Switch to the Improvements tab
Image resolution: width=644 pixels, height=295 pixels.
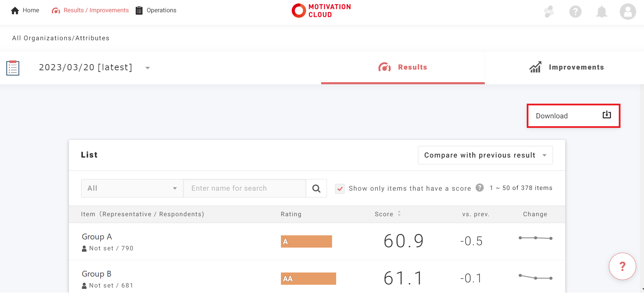(x=566, y=68)
